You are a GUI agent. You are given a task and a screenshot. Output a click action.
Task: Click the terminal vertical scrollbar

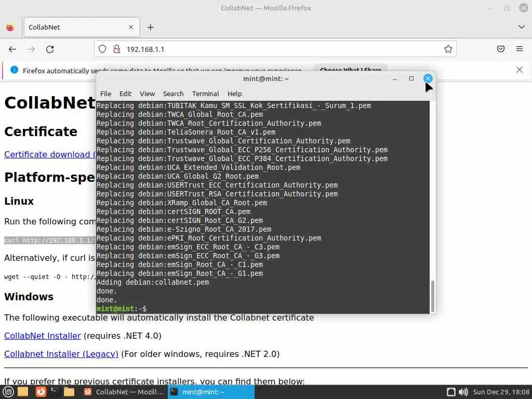[433, 296]
